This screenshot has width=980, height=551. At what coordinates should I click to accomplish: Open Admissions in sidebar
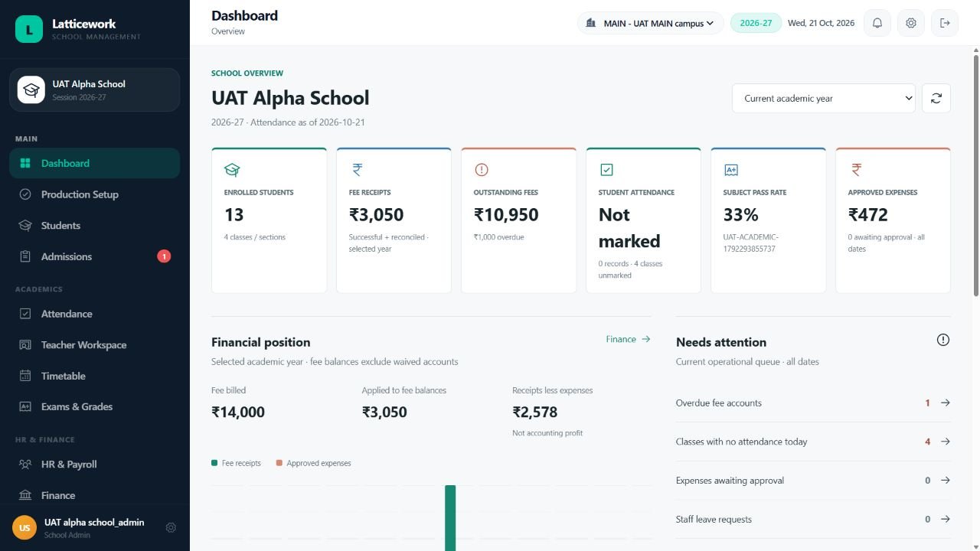(x=95, y=256)
